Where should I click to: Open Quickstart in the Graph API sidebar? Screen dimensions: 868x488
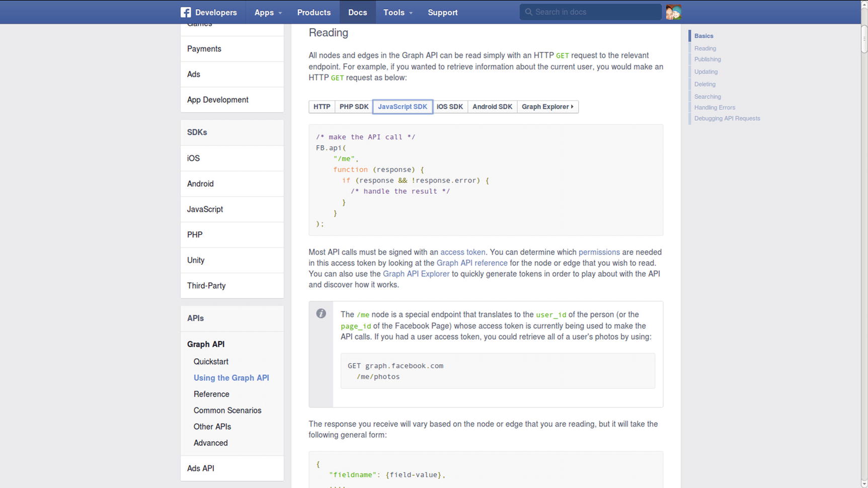211,362
